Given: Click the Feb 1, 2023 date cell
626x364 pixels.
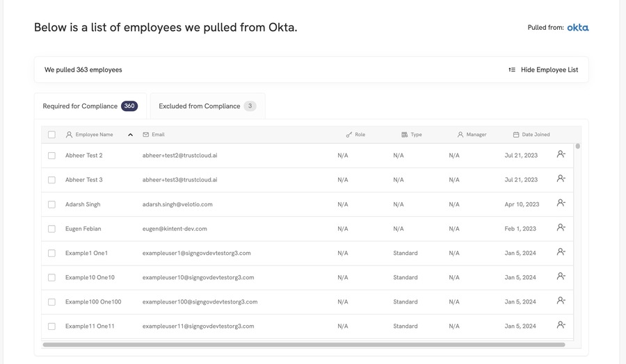Looking at the screenshot, I should click(520, 229).
